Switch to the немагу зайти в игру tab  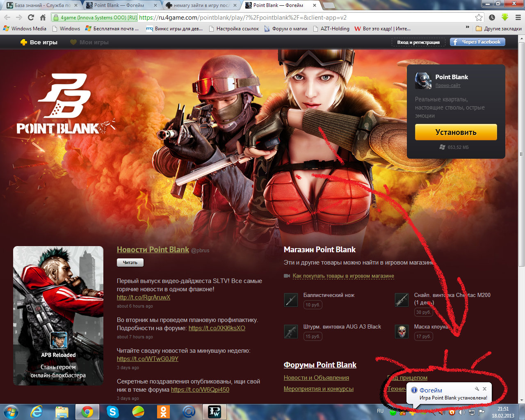click(201, 5)
